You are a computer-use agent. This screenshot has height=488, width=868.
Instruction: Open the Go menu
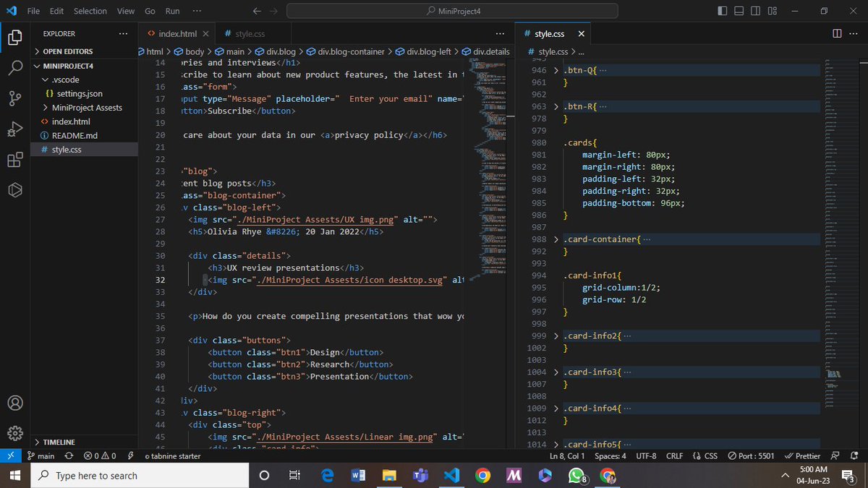pyautogui.click(x=150, y=11)
